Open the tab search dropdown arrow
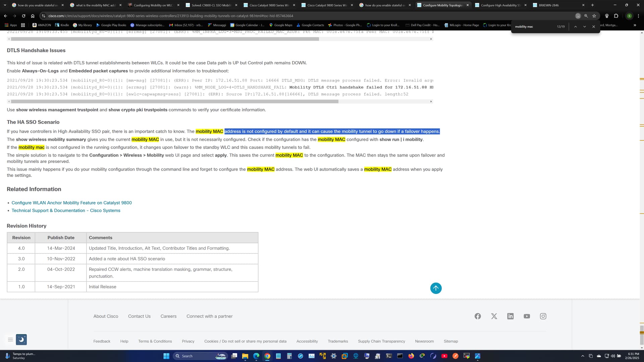644x362 pixels. pos(5,5)
